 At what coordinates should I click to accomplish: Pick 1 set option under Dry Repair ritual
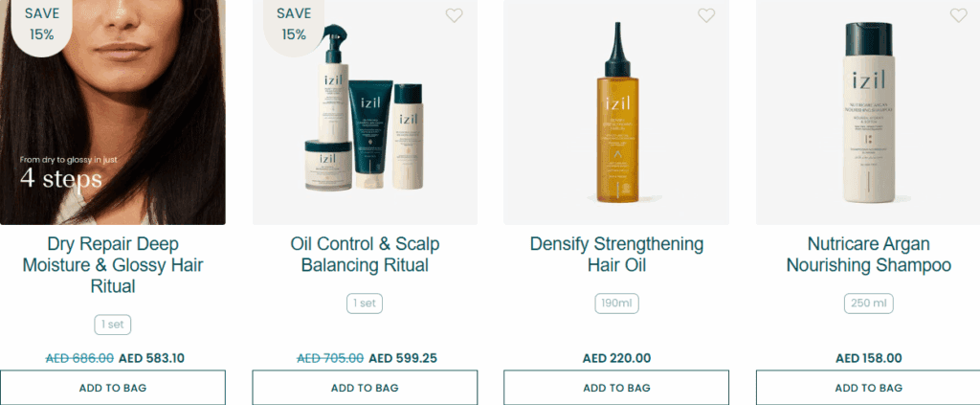click(x=113, y=325)
